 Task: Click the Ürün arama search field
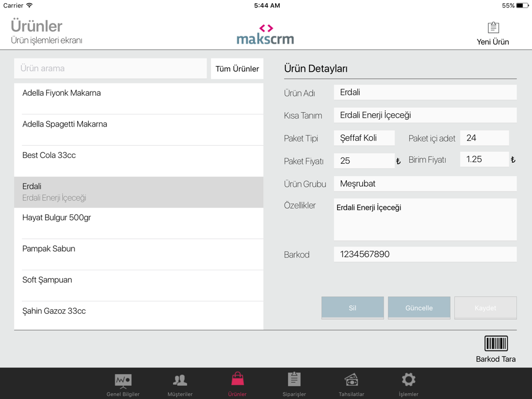click(x=110, y=69)
